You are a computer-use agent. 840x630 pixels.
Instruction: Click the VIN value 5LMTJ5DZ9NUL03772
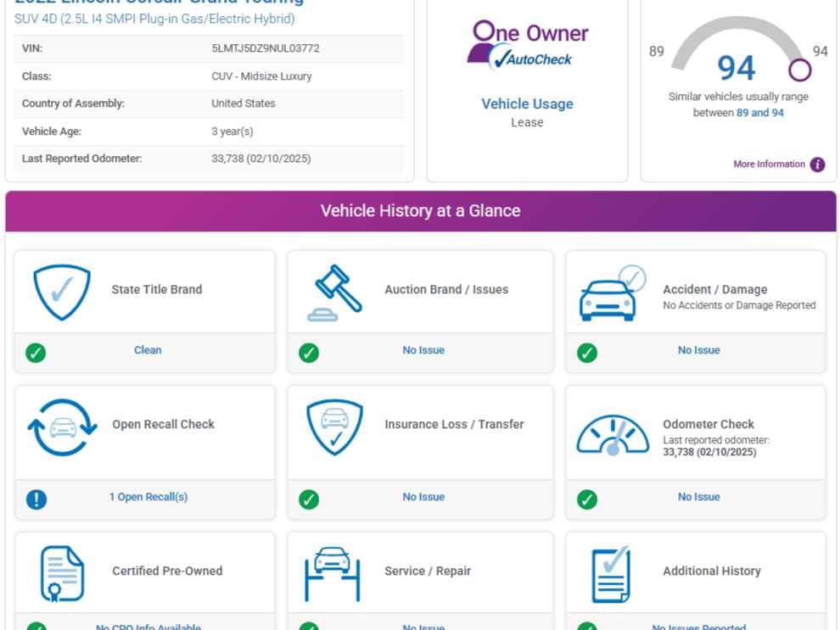pyautogui.click(x=266, y=48)
